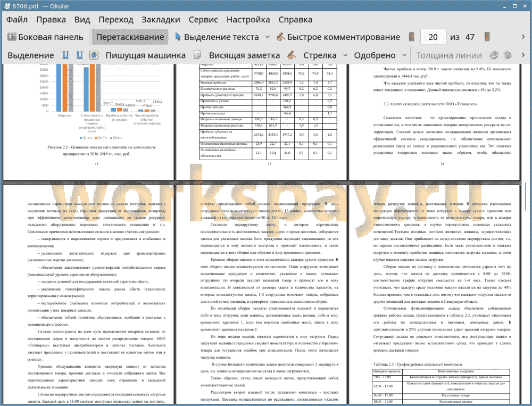Image resolution: width=532 pixels, height=406 pixels.
Task: Activate the Перетаскивание browse mode
Action: pyautogui.click(x=130, y=37)
